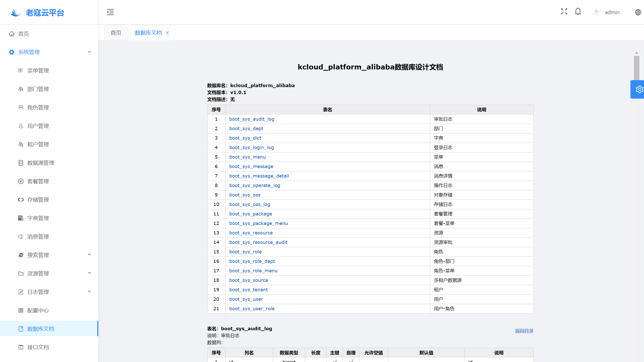
Task: Open the 接口文档 menu item
Action: point(38,347)
